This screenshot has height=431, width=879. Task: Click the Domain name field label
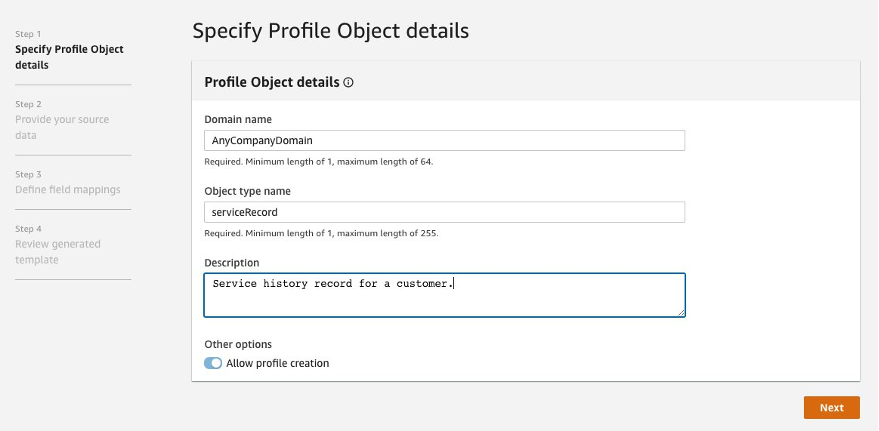238,119
